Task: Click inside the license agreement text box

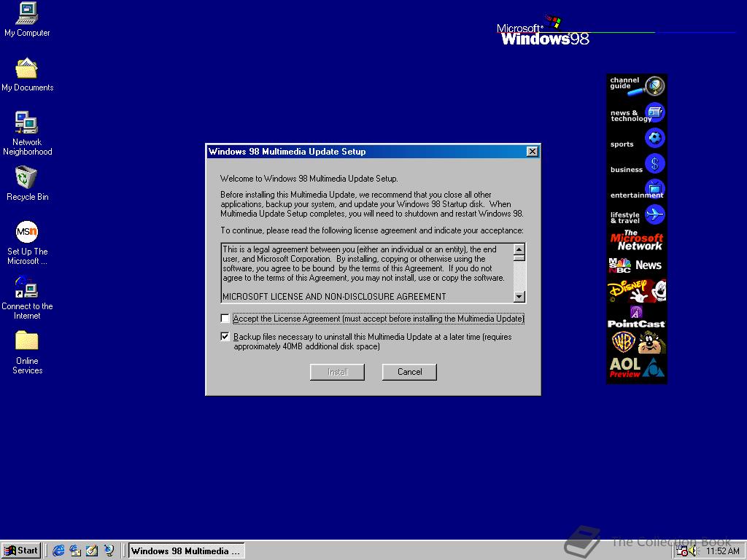Action: 368,273
